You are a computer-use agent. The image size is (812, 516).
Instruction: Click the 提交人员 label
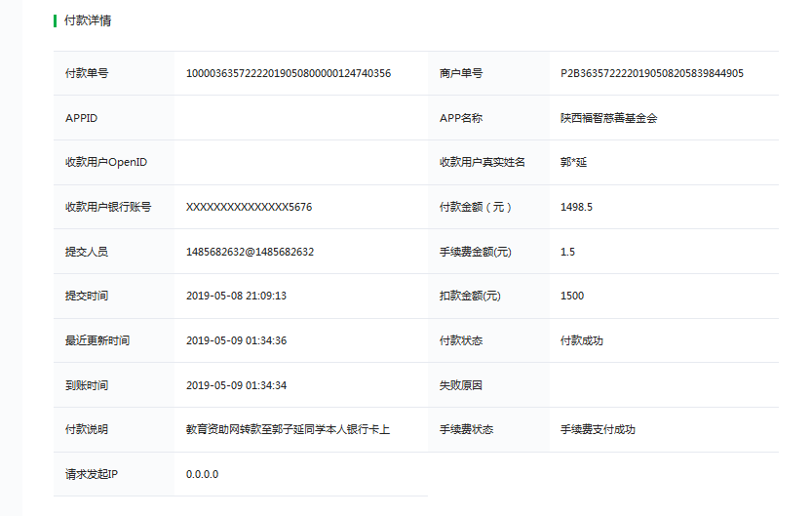87,252
